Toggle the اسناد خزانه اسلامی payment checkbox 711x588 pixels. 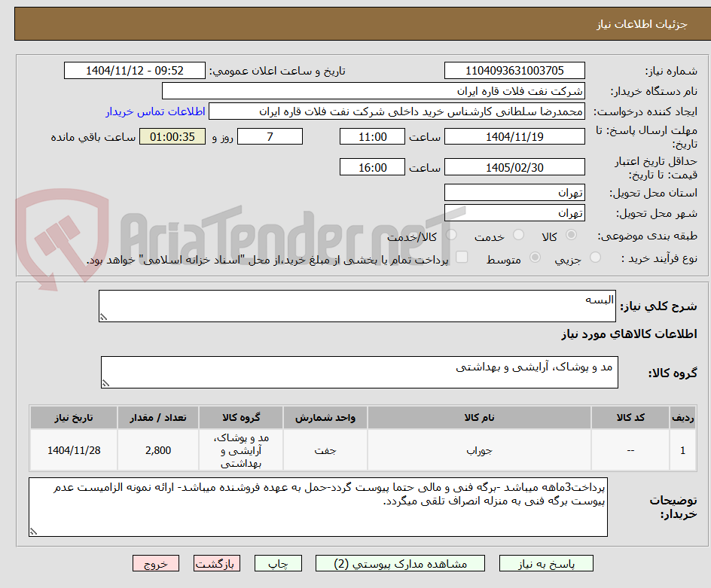pyautogui.click(x=462, y=257)
